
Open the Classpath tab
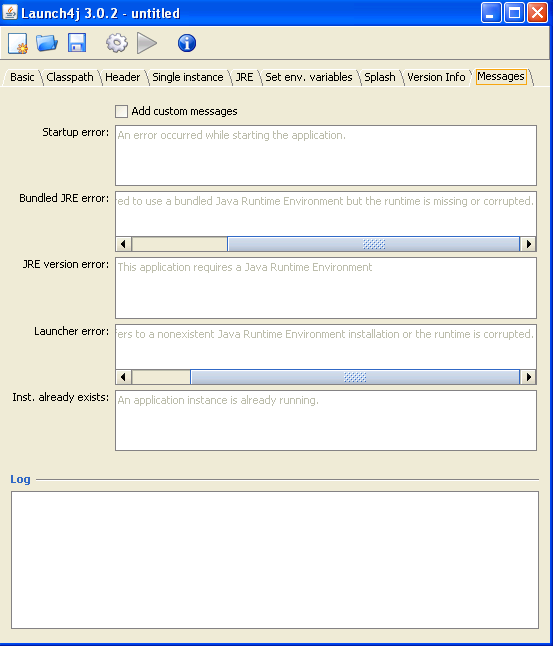click(70, 77)
